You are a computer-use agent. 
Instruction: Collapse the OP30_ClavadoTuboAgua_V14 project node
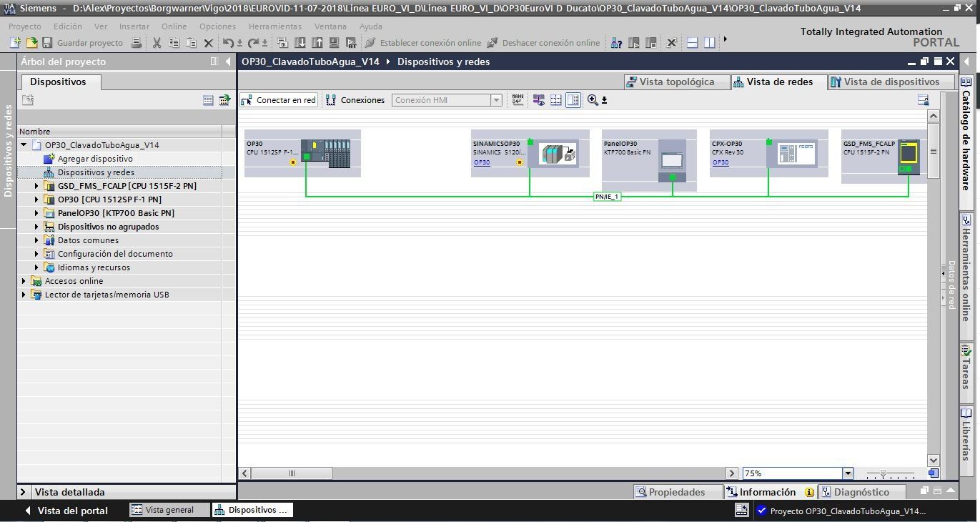pos(24,145)
